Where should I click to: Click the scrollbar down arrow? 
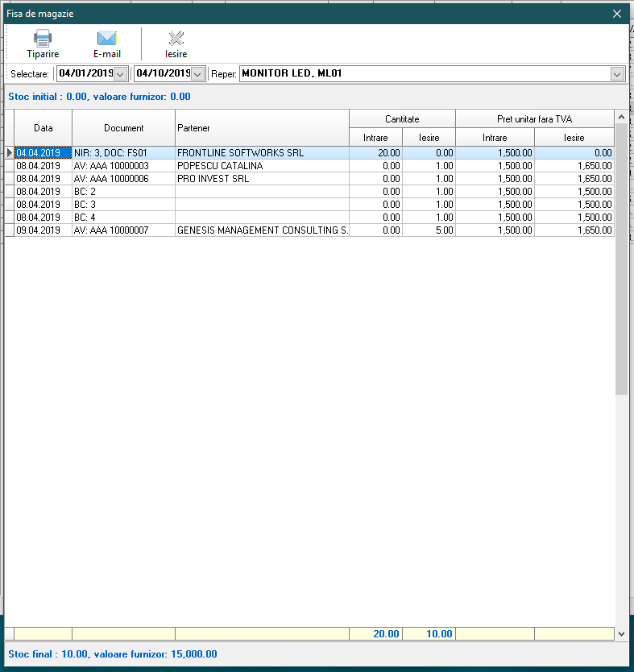[x=620, y=634]
